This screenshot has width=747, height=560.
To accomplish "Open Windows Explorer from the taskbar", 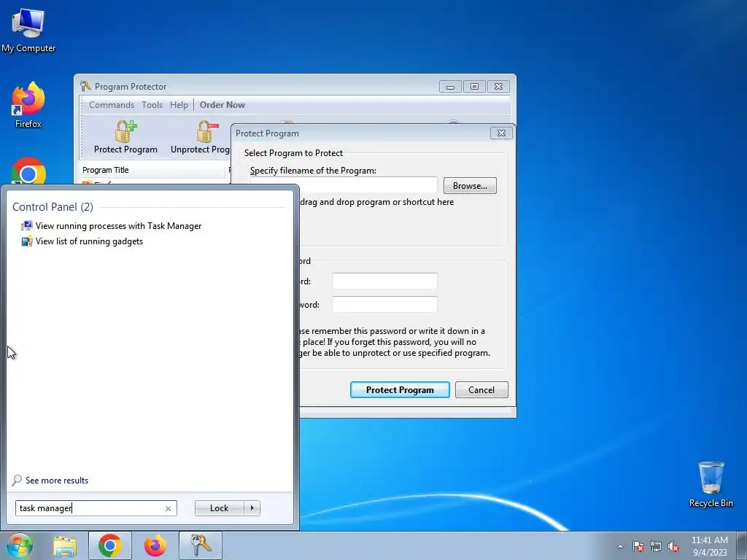I will pyautogui.click(x=65, y=545).
